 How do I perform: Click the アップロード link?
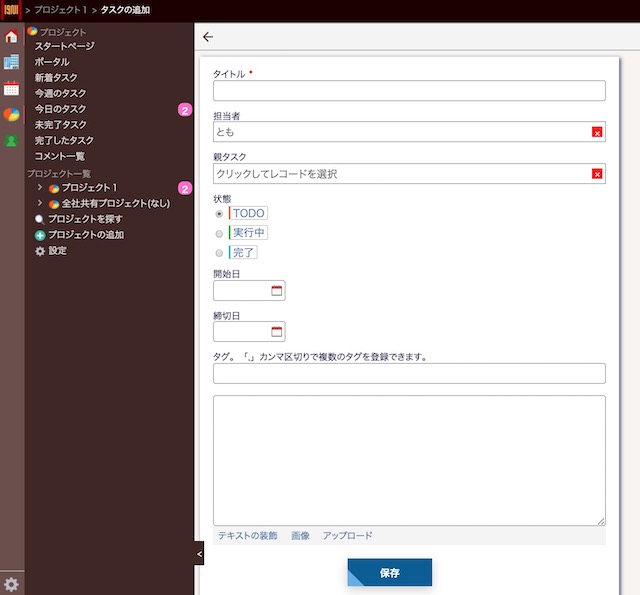[347, 535]
